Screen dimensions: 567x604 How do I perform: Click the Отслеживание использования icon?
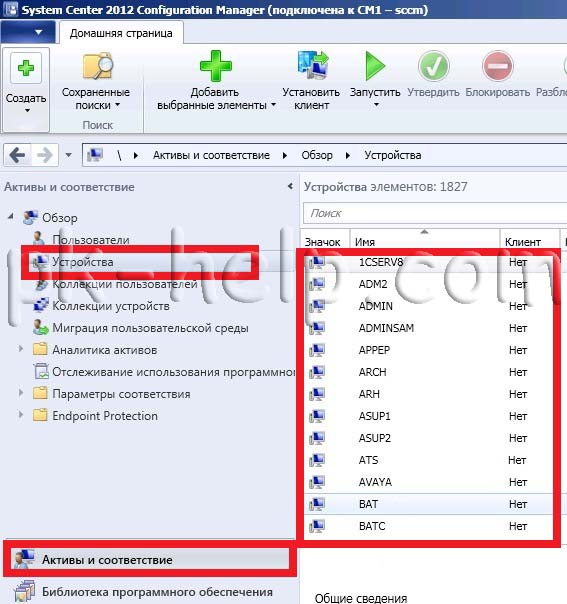click(x=40, y=371)
